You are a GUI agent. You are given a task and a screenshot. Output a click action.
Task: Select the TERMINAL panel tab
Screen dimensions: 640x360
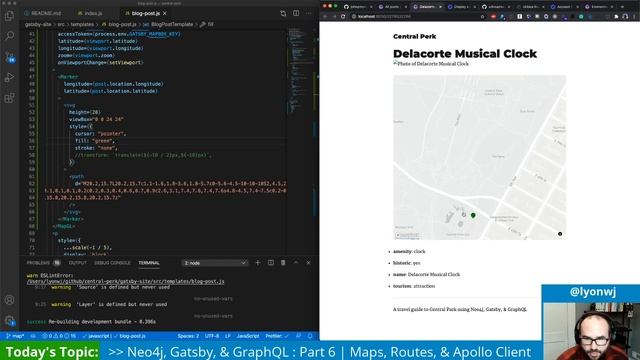(x=149, y=263)
